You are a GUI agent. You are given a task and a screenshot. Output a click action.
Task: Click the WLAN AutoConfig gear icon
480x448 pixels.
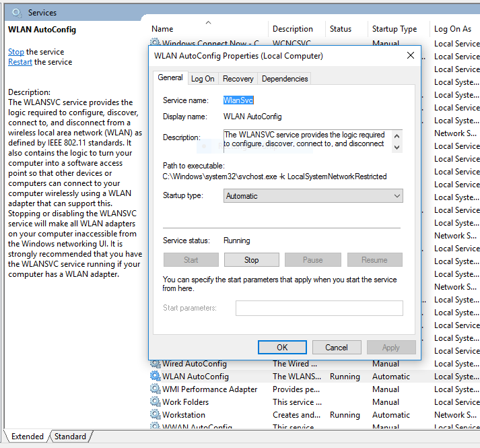[x=156, y=377]
